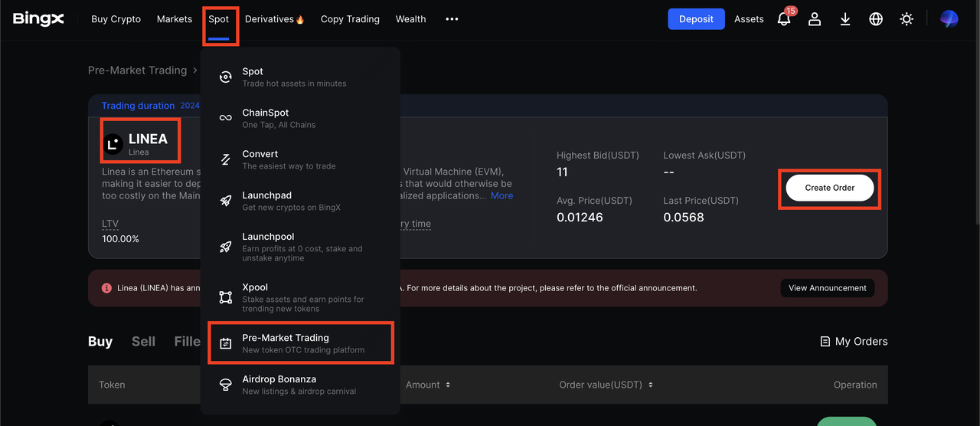
Task: Click the BingX logo
Action: pyautogui.click(x=38, y=19)
